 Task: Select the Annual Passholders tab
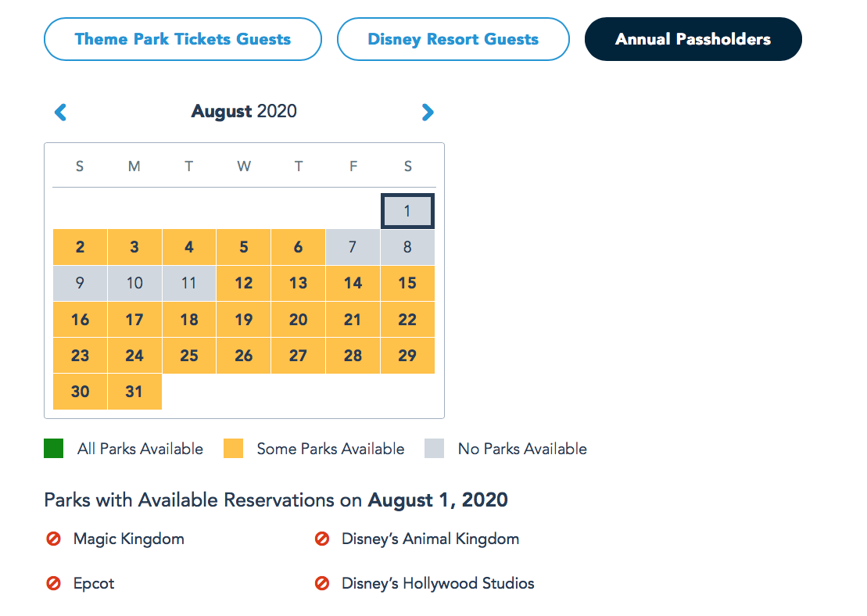click(x=693, y=39)
